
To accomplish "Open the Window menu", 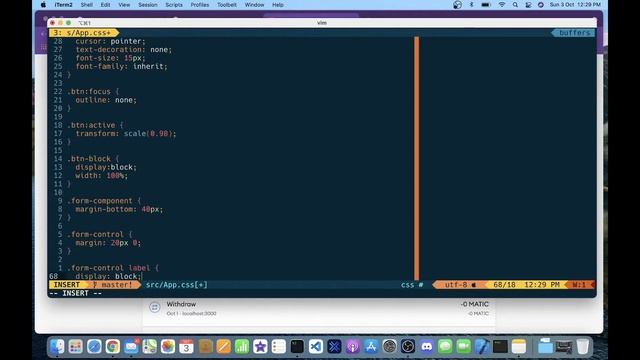I will click(x=254, y=5).
